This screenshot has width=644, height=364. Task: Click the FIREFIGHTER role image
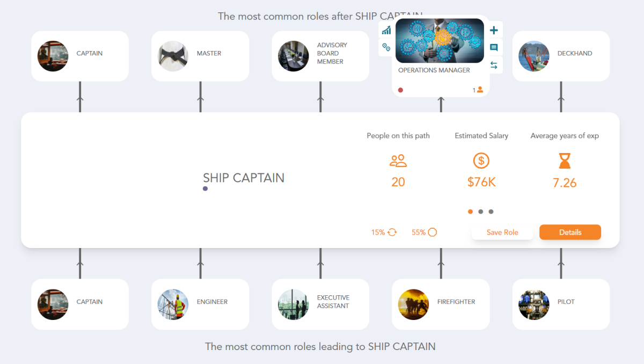pos(413,304)
